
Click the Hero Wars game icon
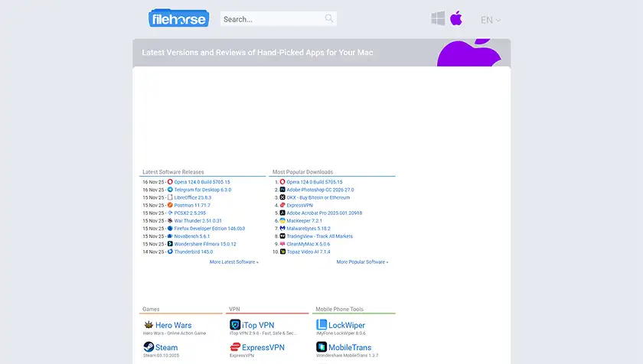[x=149, y=325]
